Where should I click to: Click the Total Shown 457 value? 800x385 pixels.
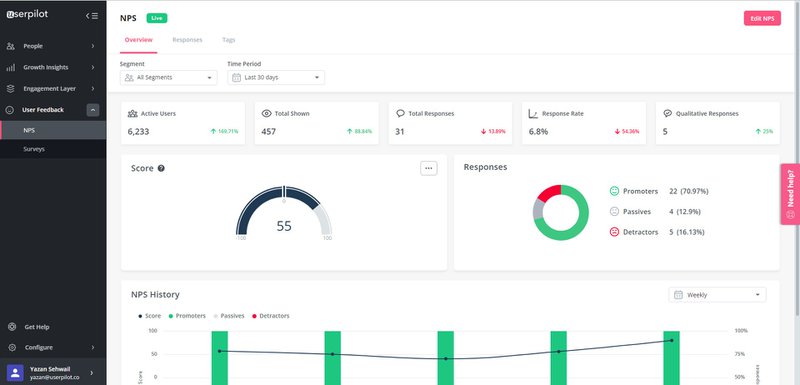click(x=268, y=132)
